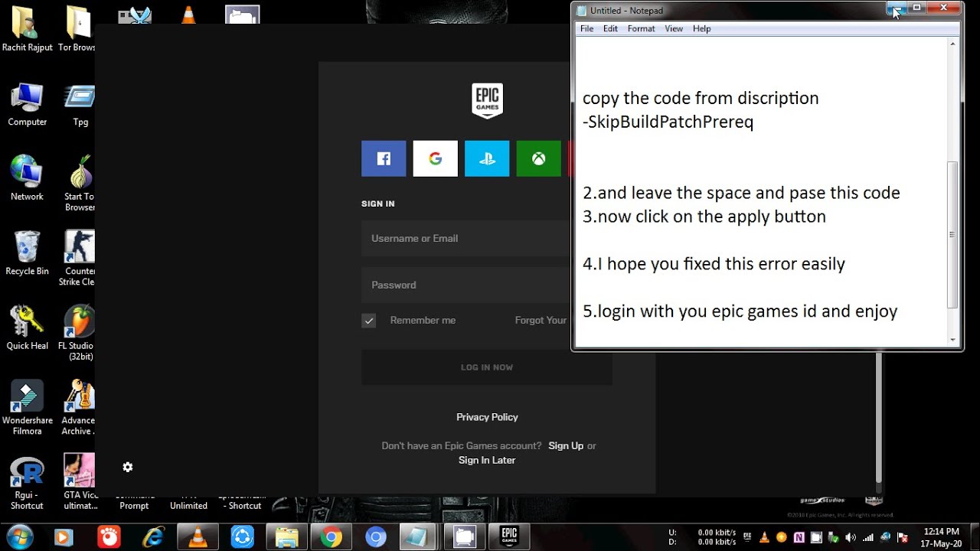The width and height of the screenshot is (980, 551).
Task: Click network signal bars in tray
Action: 869,537
